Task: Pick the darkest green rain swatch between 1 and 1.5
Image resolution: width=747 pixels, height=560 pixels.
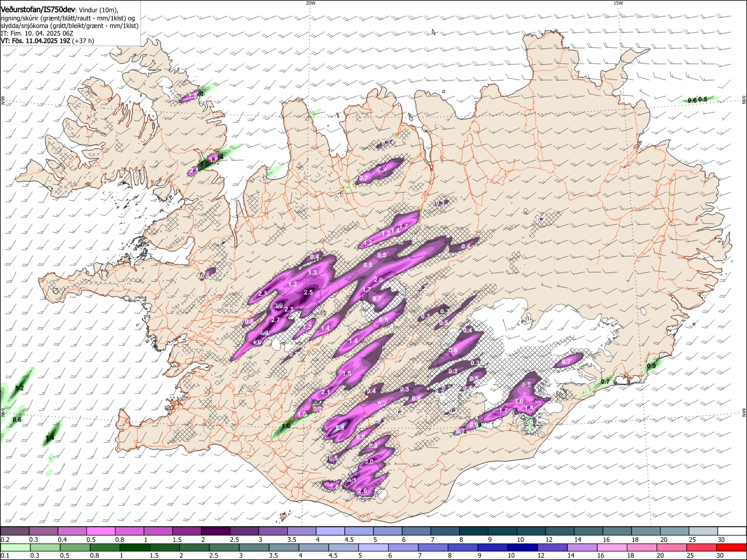Action: point(135,547)
